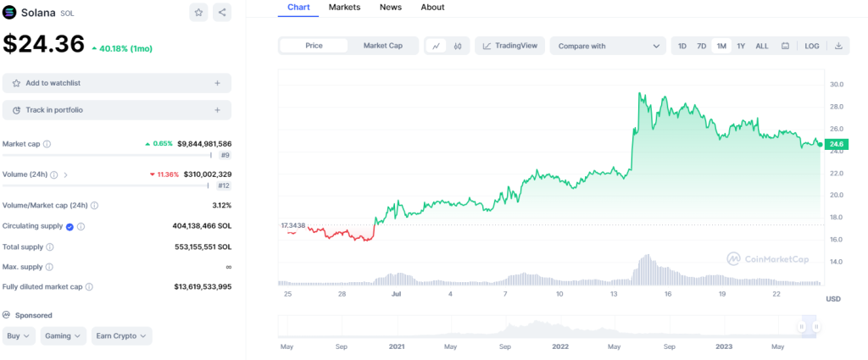
Task: Open TradingView chart button
Action: point(509,46)
